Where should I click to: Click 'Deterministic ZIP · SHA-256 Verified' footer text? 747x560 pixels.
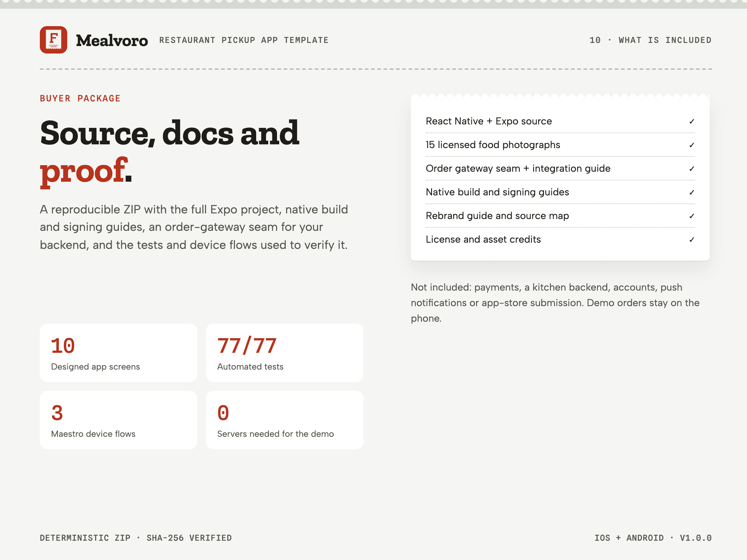click(136, 538)
